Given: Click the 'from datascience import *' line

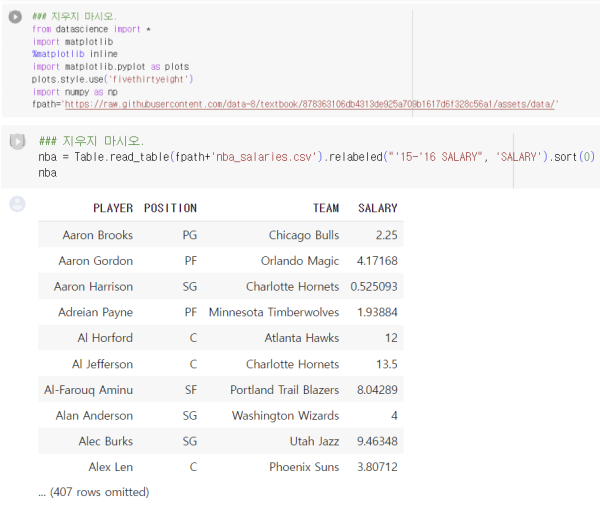Looking at the screenshot, I should tap(91, 29).
